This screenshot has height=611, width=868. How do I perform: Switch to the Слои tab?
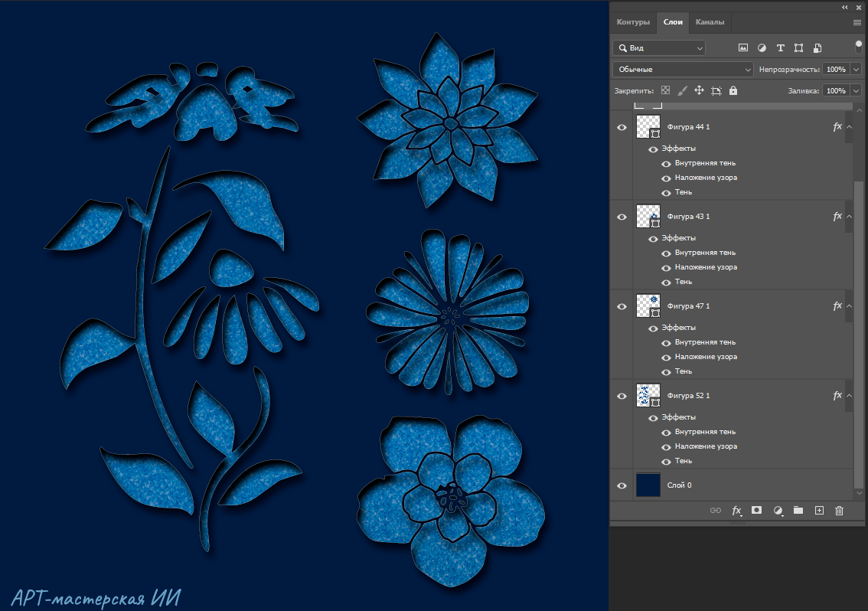coord(673,22)
